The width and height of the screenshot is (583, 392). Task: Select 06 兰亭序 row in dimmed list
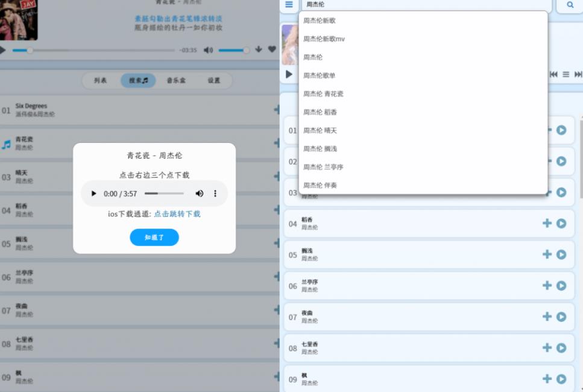click(140, 277)
